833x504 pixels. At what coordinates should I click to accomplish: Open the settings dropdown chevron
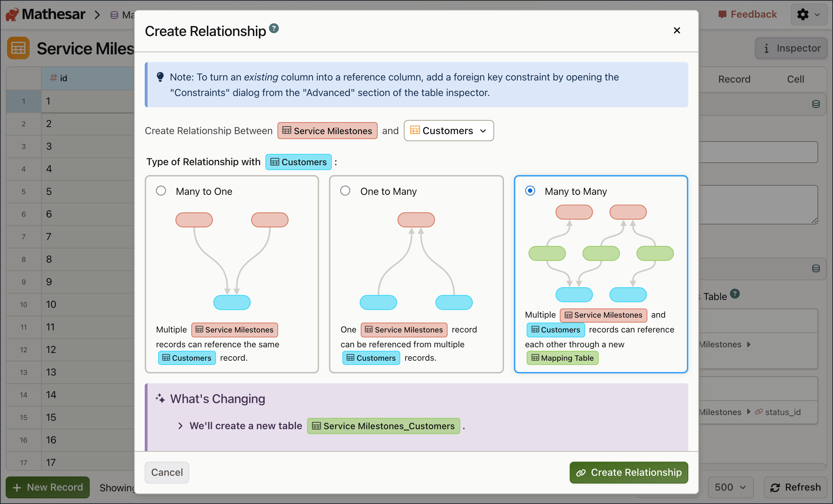(817, 15)
